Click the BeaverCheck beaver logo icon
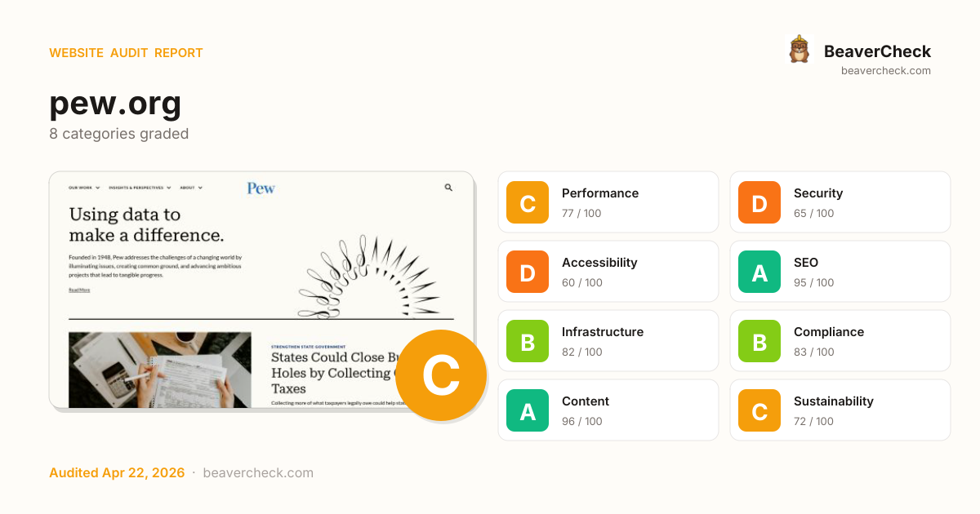 point(799,50)
